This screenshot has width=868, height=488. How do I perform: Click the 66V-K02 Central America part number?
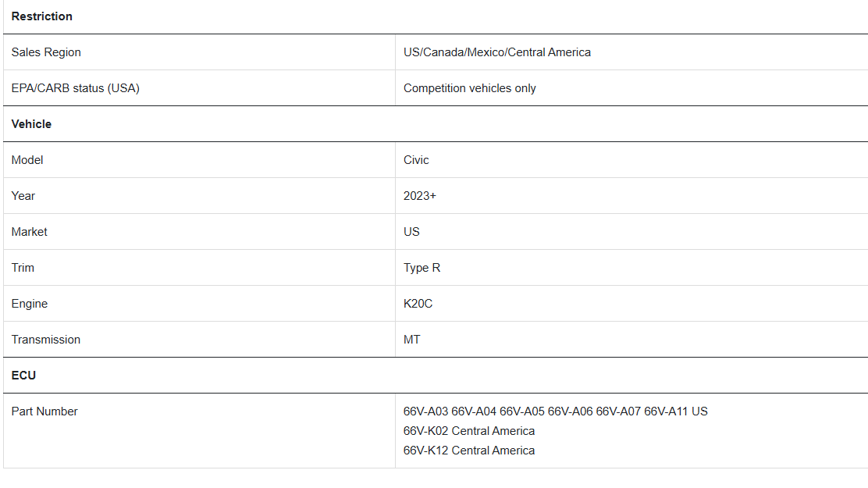[x=469, y=431]
